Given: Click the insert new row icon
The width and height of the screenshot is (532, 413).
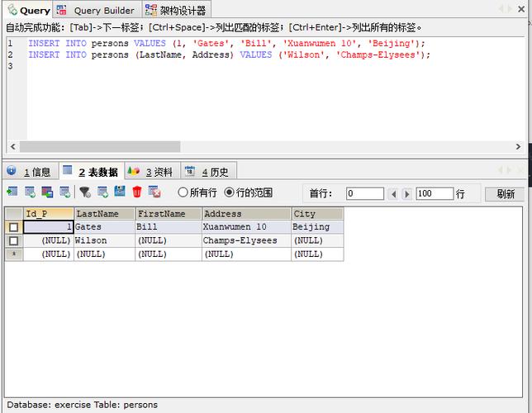Looking at the screenshot, I should click(x=102, y=192).
